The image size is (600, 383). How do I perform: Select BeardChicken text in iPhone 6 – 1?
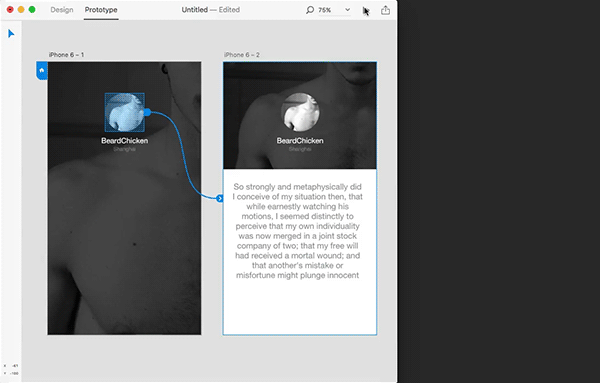[x=125, y=141]
